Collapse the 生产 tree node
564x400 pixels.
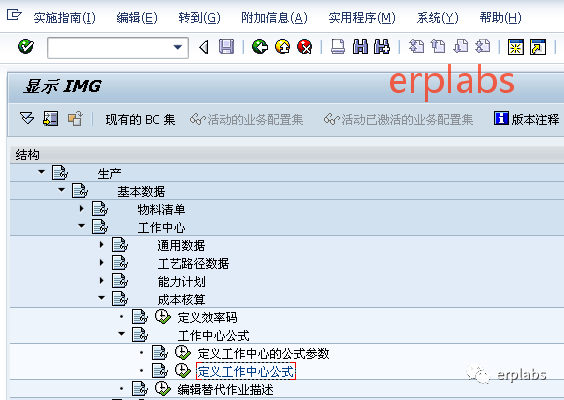41,172
